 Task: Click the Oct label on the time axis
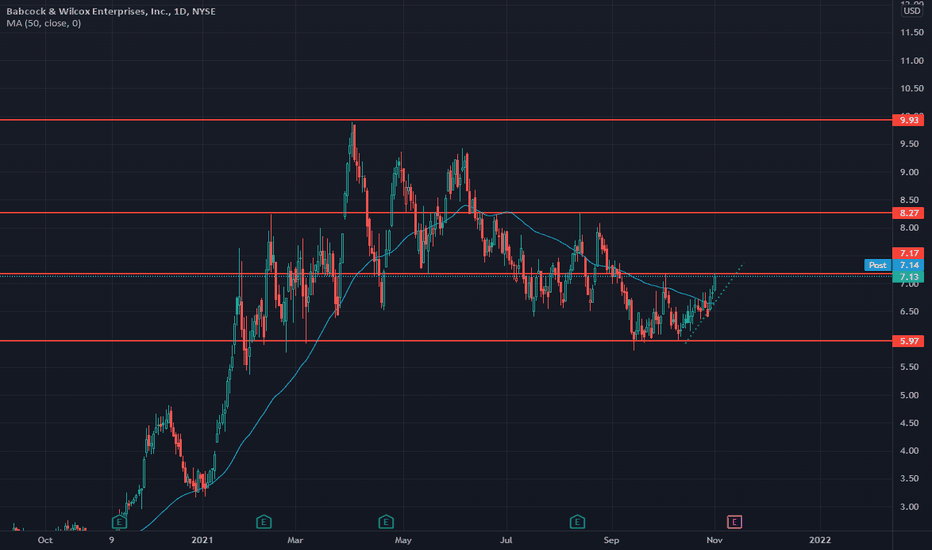pyautogui.click(x=45, y=540)
